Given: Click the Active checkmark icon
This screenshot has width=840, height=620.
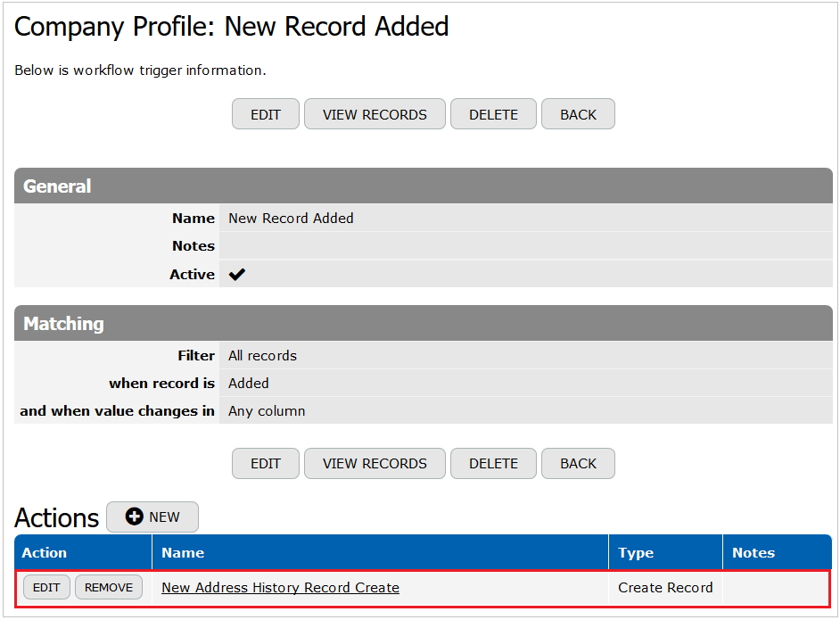Looking at the screenshot, I should [236, 275].
